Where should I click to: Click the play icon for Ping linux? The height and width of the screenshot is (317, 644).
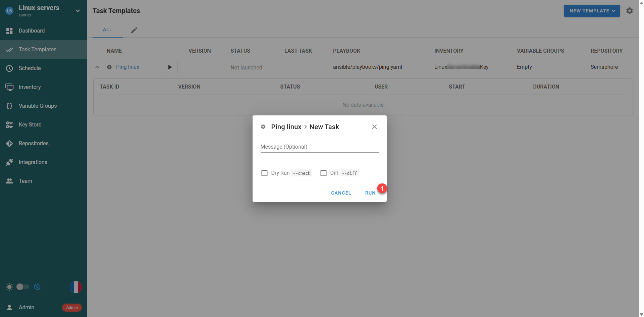click(170, 67)
